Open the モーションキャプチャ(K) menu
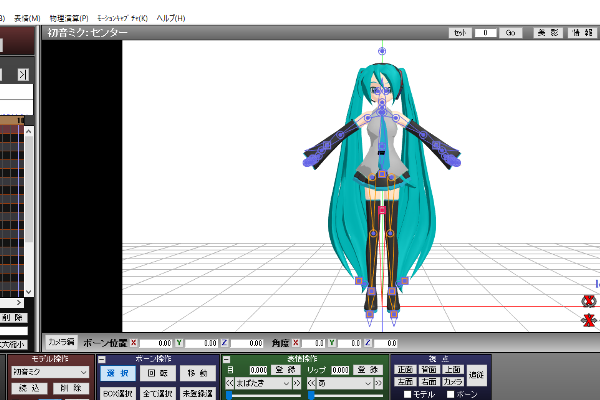600x400 pixels. [x=122, y=18]
